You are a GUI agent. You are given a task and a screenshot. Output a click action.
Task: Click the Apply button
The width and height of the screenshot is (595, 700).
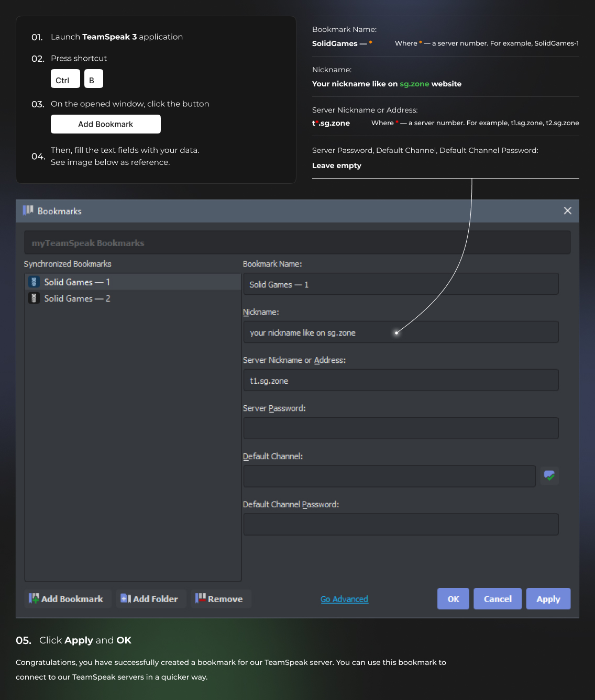pos(548,598)
